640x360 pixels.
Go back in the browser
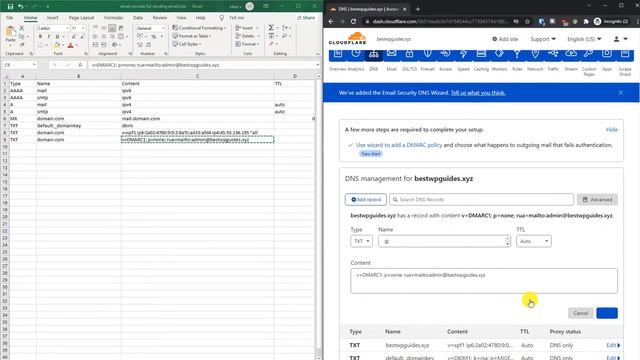331,21
